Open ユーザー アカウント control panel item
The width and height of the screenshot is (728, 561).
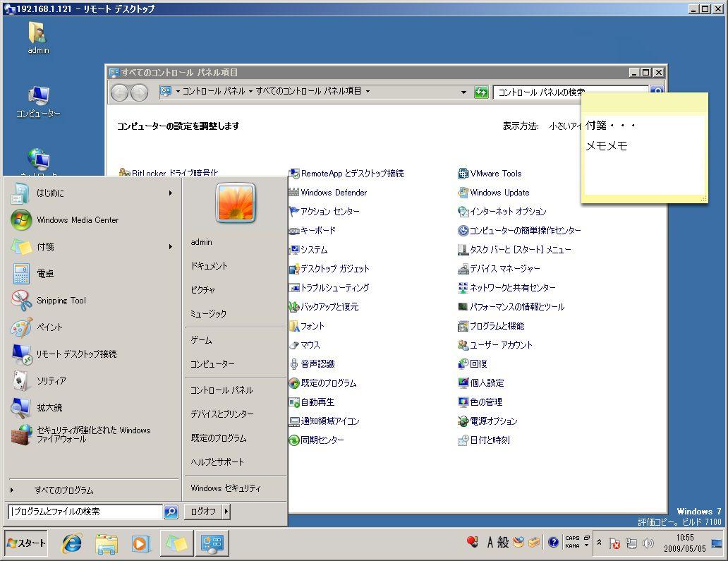pos(495,344)
